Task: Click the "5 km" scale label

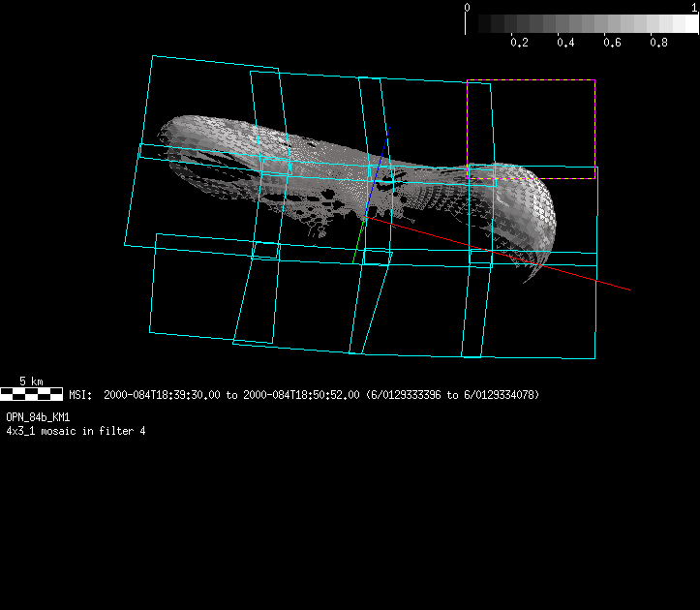Action: [x=31, y=381]
